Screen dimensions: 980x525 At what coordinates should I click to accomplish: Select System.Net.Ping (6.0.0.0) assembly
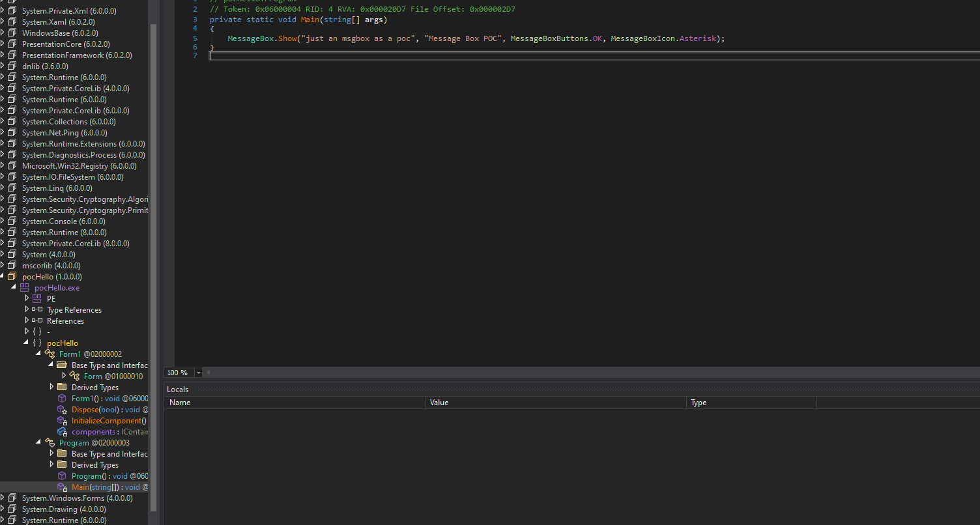(x=65, y=133)
